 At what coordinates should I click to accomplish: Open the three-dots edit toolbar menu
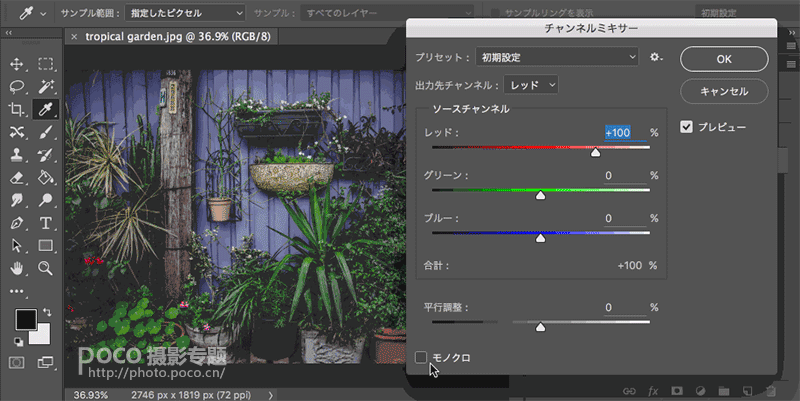[x=16, y=291]
